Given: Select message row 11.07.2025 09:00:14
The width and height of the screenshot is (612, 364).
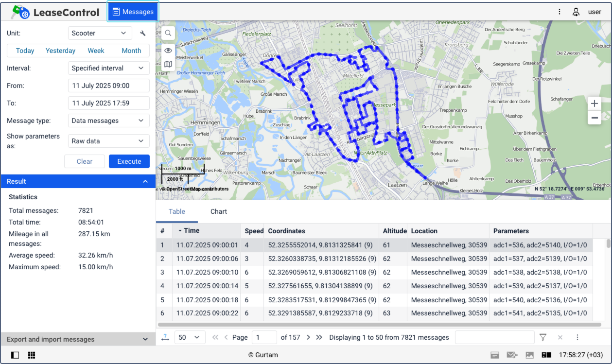Looking at the screenshot, I should [x=374, y=286].
